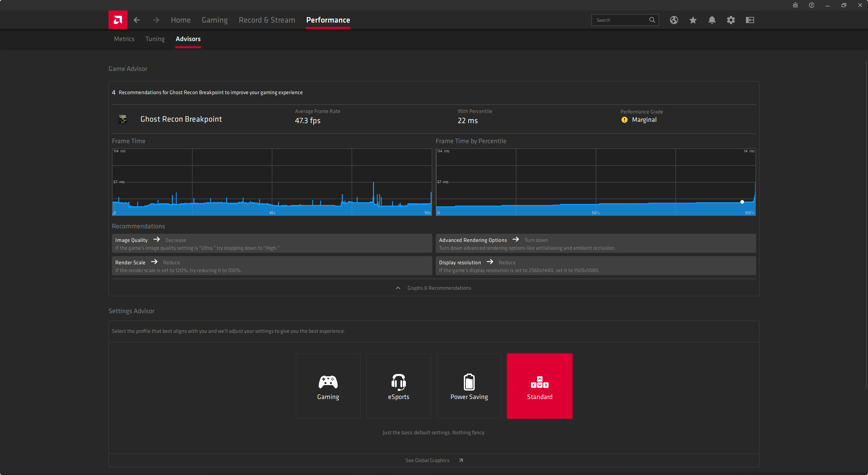Click the 'Just the basic default settings' text
The height and width of the screenshot is (475, 868).
434,433
